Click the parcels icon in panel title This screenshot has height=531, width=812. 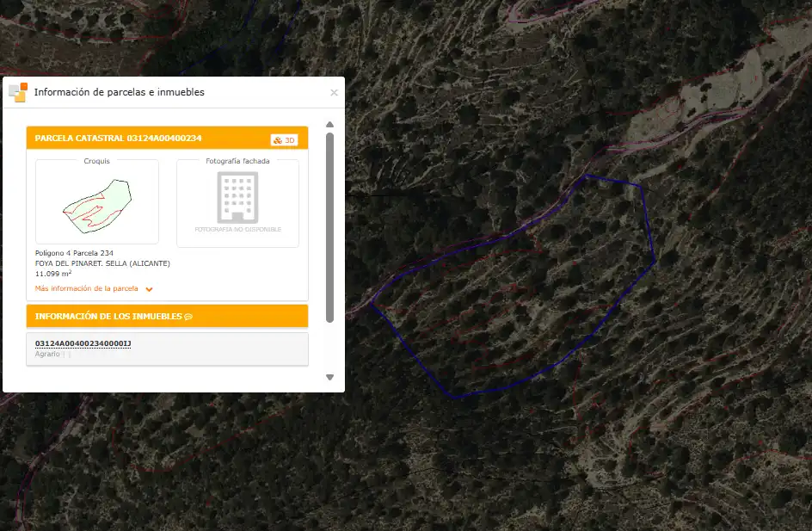[18, 92]
